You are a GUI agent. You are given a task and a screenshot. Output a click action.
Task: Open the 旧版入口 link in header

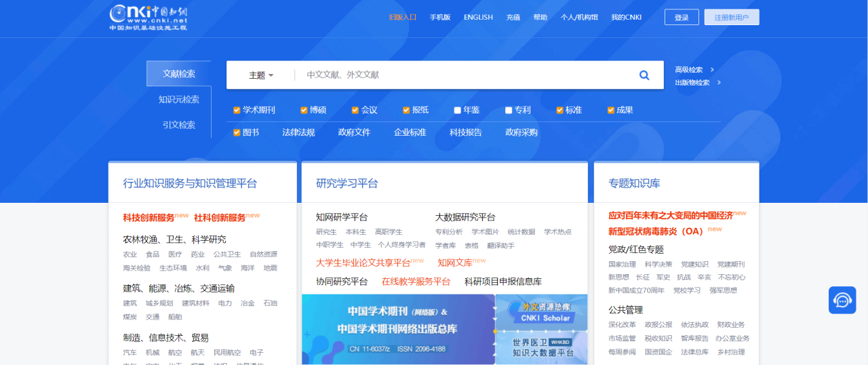click(x=402, y=18)
